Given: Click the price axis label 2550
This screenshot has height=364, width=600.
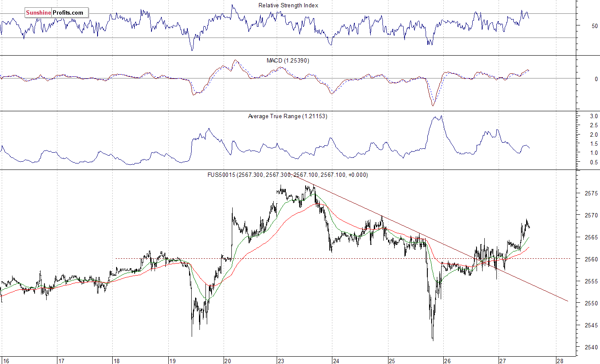Looking at the screenshot, I should coord(592,303).
